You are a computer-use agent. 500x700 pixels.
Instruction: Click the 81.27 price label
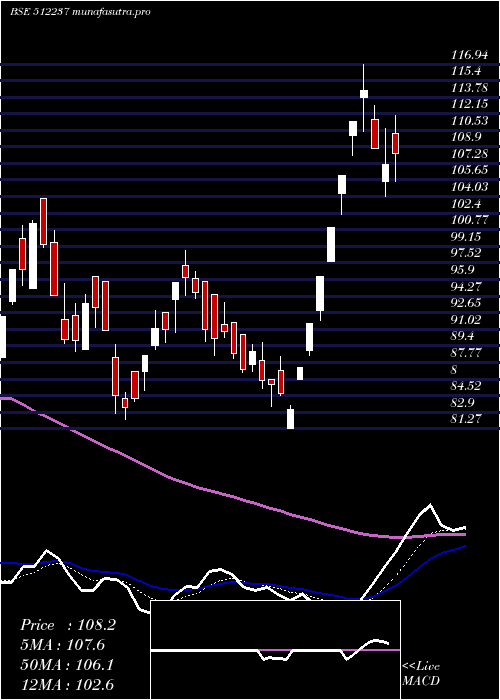(x=466, y=419)
